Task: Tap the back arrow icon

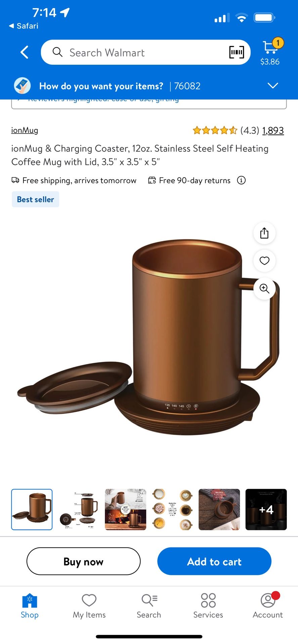Action: tap(25, 52)
